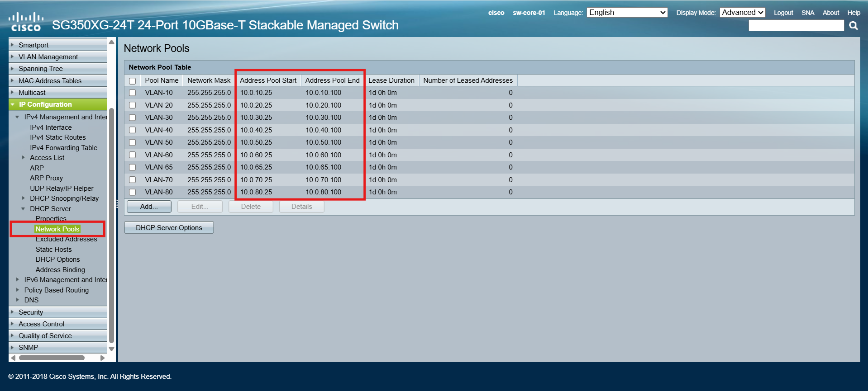This screenshot has width=868, height=391.
Task: Click the search input field
Action: [796, 26]
